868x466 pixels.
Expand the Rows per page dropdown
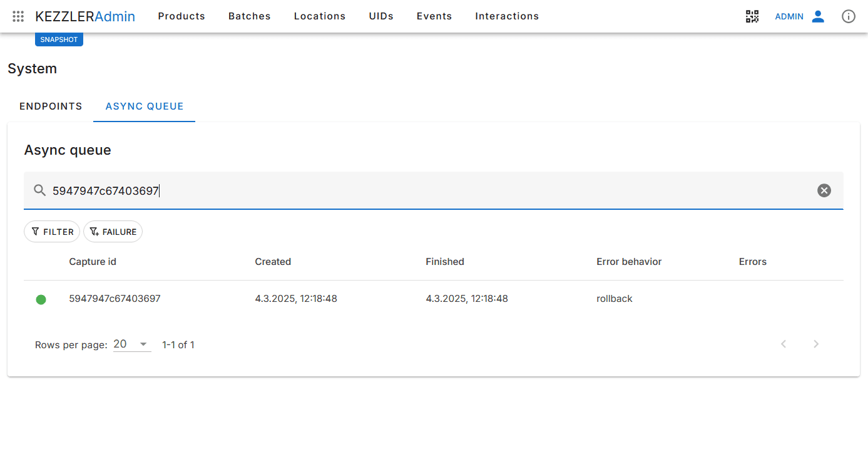point(132,344)
